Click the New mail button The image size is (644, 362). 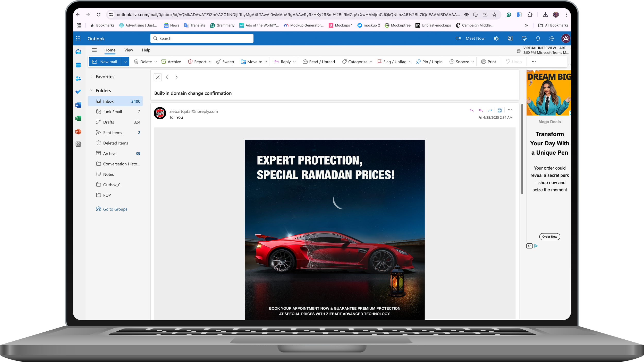pos(105,62)
